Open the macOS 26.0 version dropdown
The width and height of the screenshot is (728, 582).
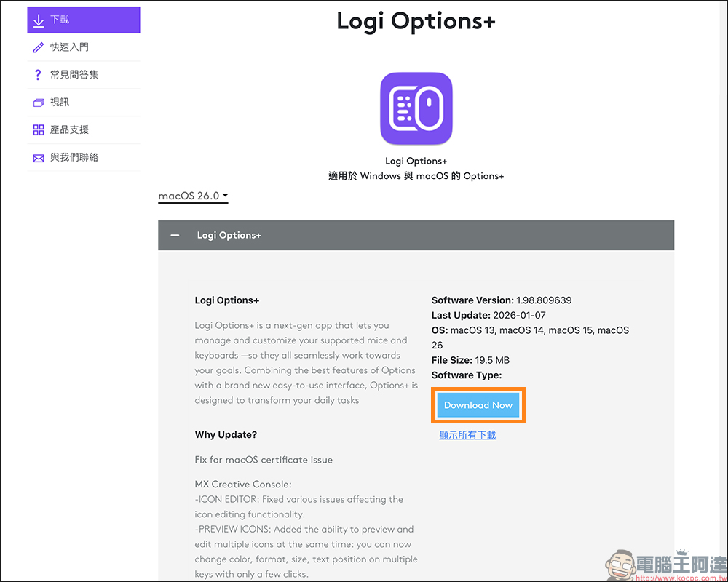click(192, 196)
